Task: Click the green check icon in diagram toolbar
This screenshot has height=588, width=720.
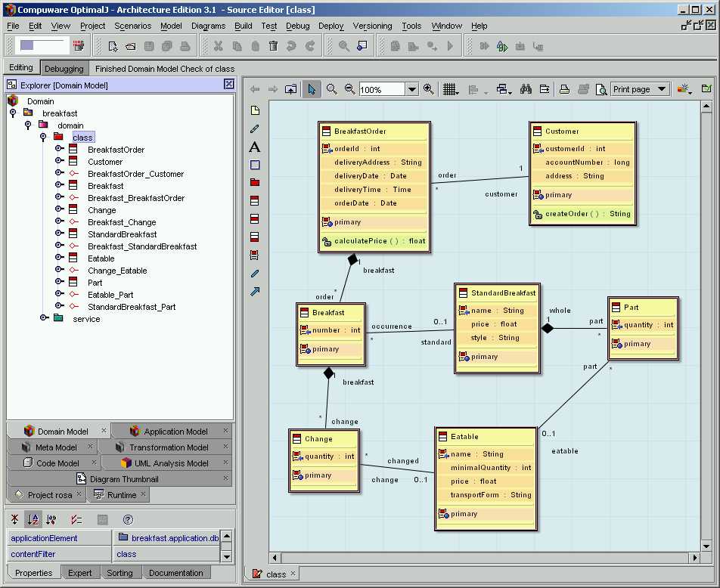Action: [706, 88]
